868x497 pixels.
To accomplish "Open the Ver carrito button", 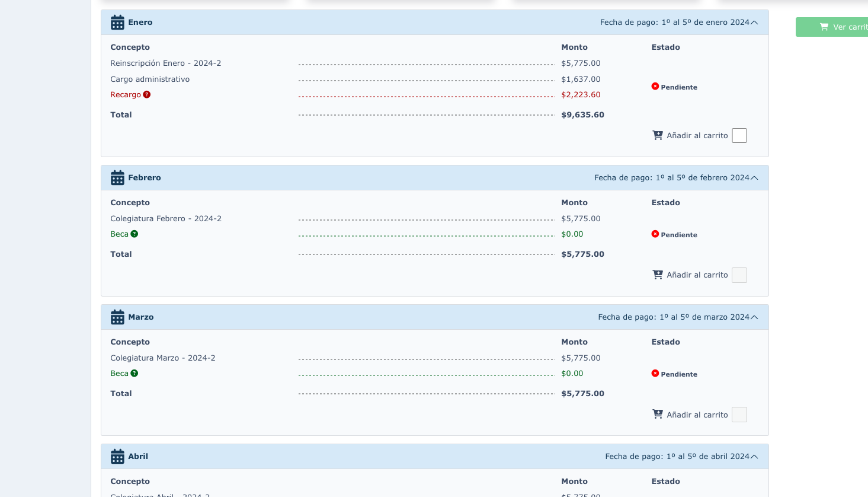I will click(x=832, y=27).
